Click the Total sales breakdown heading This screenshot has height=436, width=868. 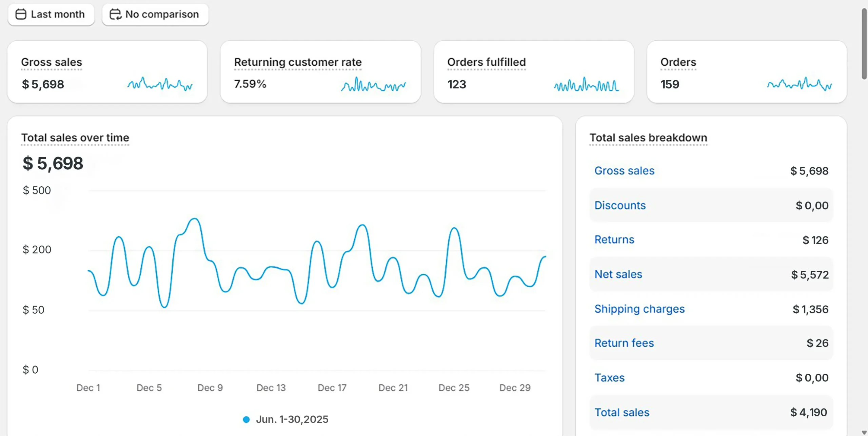point(648,138)
